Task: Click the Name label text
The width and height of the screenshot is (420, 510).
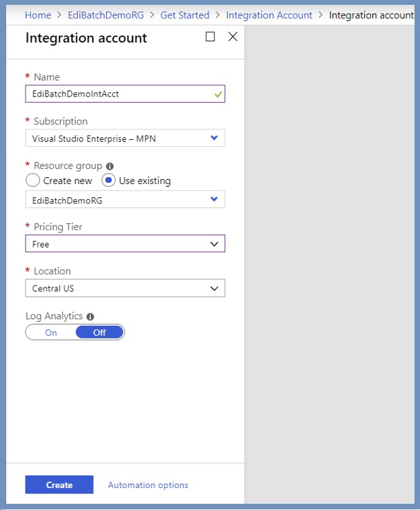Action: pyautogui.click(x=47, y=77)
